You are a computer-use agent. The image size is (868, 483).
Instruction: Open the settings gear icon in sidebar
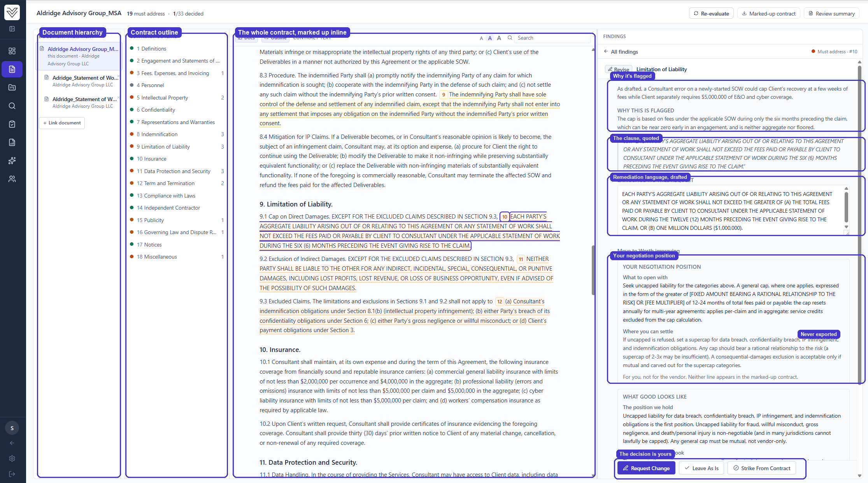click(12, 458)
